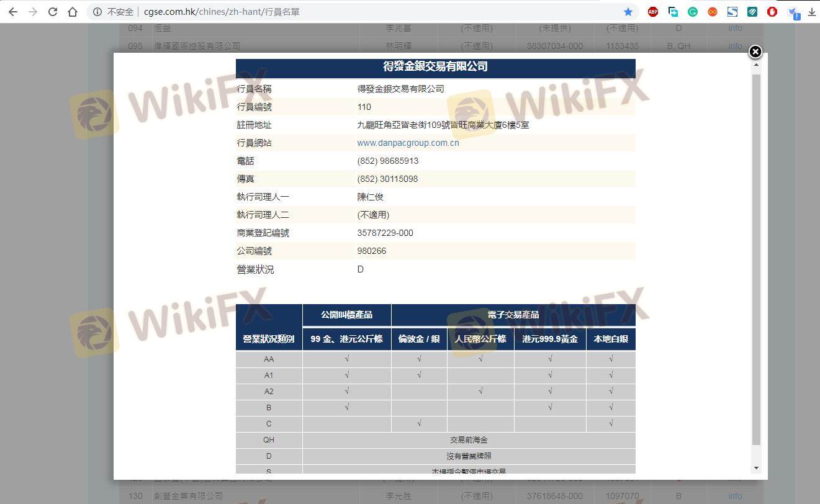820x504 pixels.
Task: Click the 人民幣公斤條 column header
Action: tap(480, 339)
